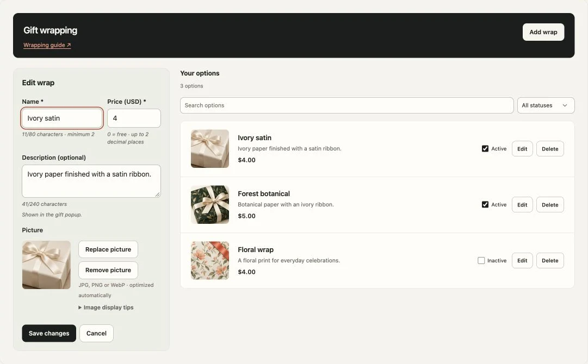Click the Forest botanical thumbnail
Viewport: 588px width, 364px height.
[209, 204]
